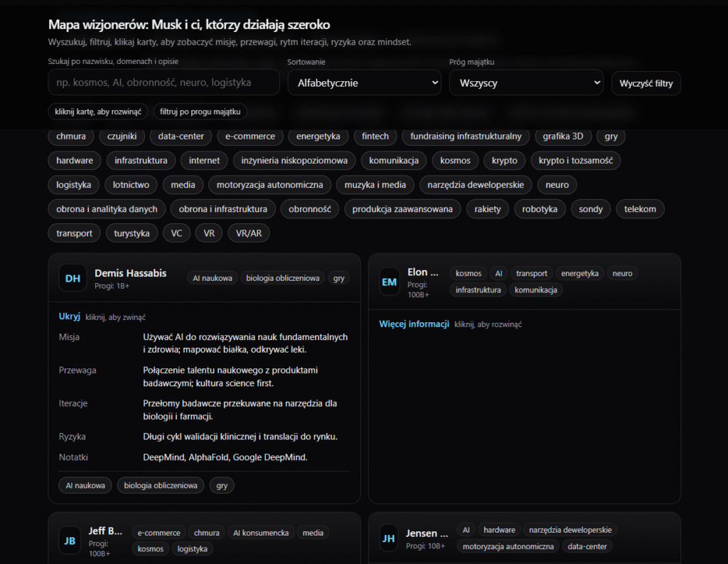Viewport: 728px width, 564px height.
Task: Select the internet filter tag
Action: [x=204, y=160]
